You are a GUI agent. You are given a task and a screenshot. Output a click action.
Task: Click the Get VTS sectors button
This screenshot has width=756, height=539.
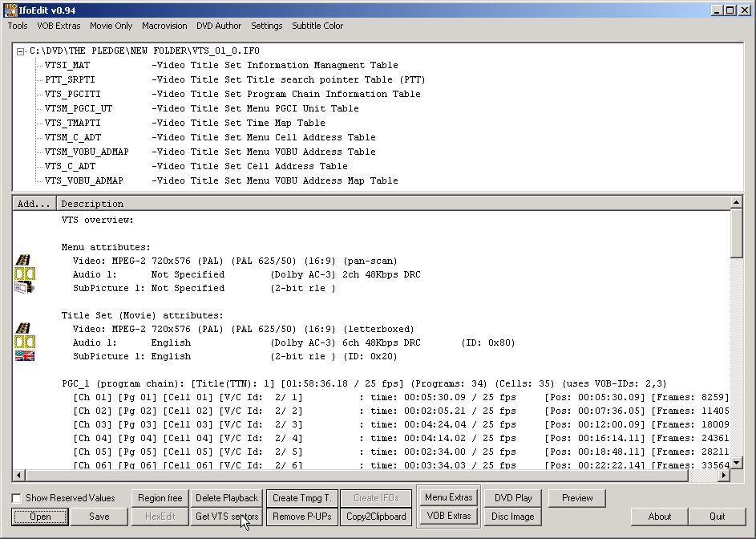coord(227,517)
